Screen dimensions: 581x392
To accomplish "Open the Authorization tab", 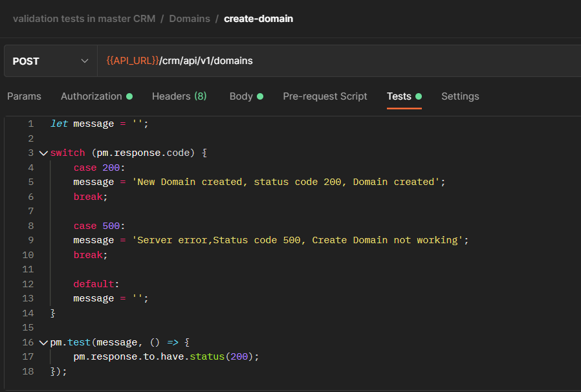I will tap(91, 96).
